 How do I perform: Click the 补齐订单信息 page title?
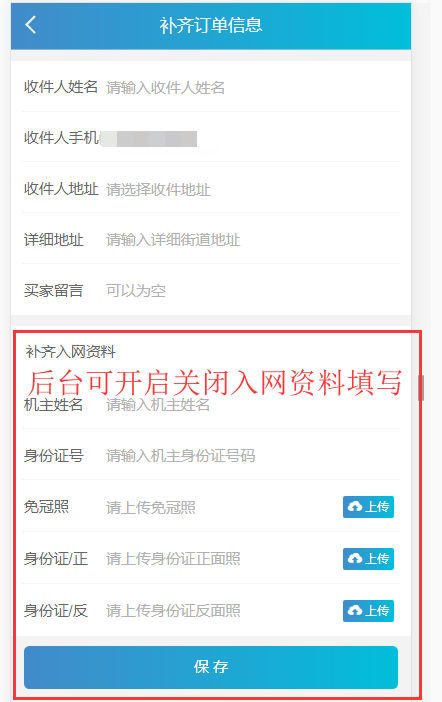[211, 25]
